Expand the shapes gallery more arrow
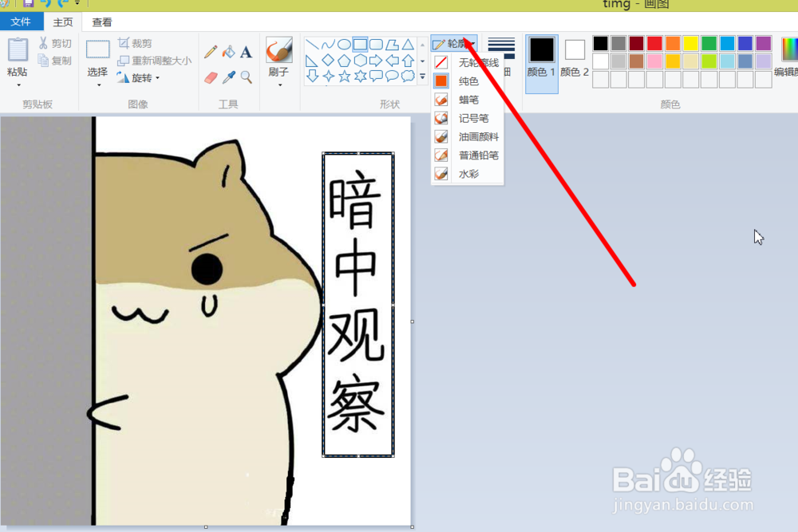Viewport: 798px width, 532px height. [422, 77]
